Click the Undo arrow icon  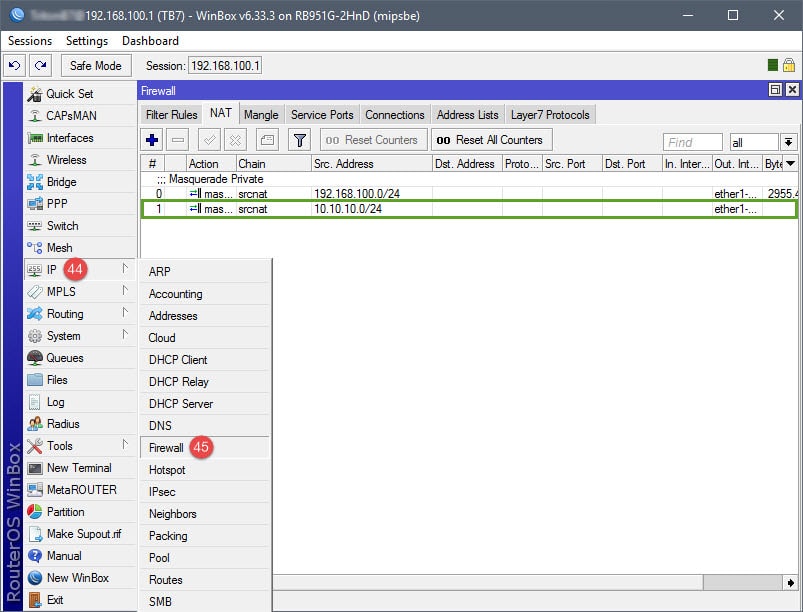click(x=15, y=66)
